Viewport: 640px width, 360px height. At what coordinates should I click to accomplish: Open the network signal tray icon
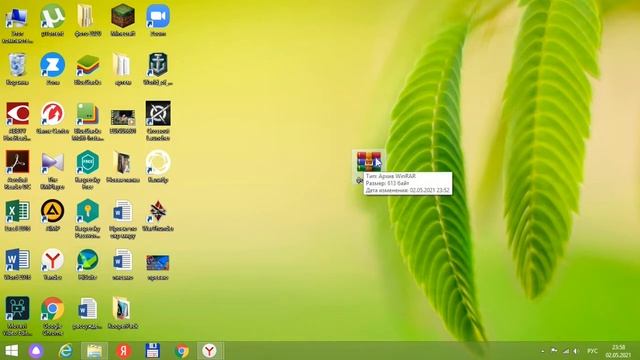point(566,351)
